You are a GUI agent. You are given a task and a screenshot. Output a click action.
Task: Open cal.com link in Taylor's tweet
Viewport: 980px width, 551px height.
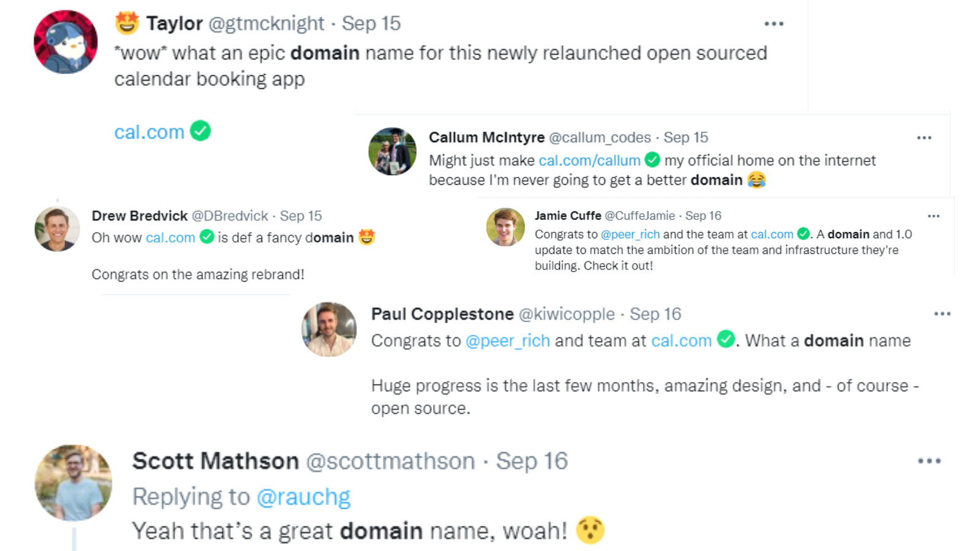149,132
